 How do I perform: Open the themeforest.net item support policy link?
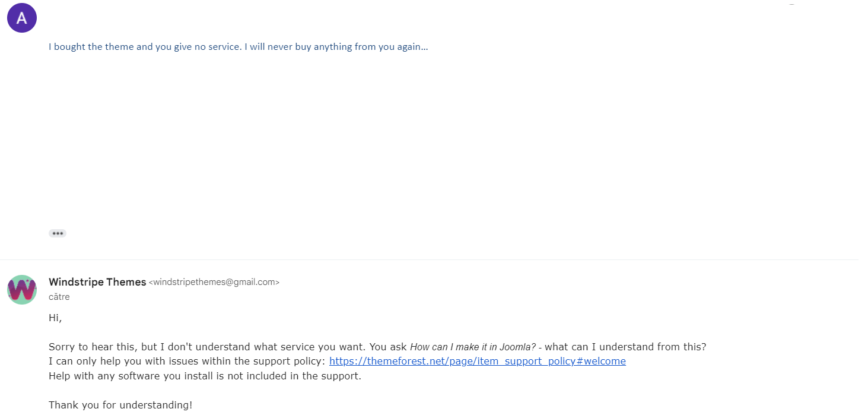coord(478,361)
